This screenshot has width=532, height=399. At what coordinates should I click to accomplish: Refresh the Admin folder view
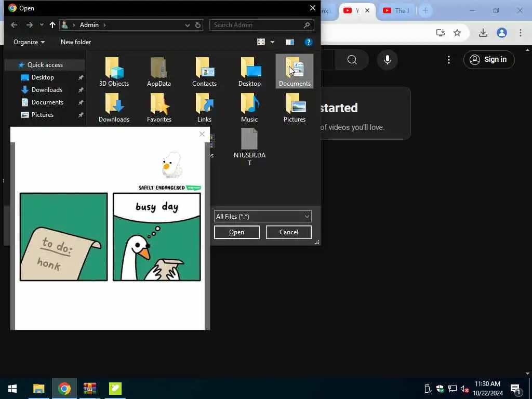198,25
